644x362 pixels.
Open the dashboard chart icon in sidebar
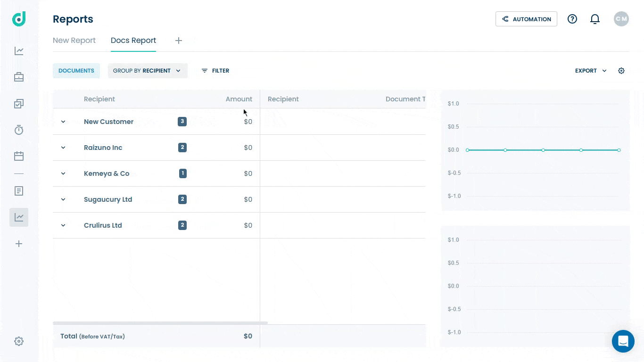(19, 51)
